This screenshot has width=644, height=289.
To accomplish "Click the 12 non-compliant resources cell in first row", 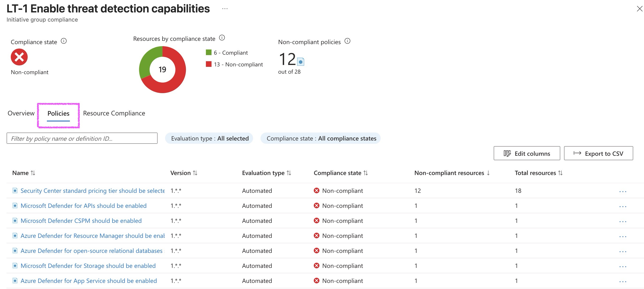I will (x=417, y=190).
